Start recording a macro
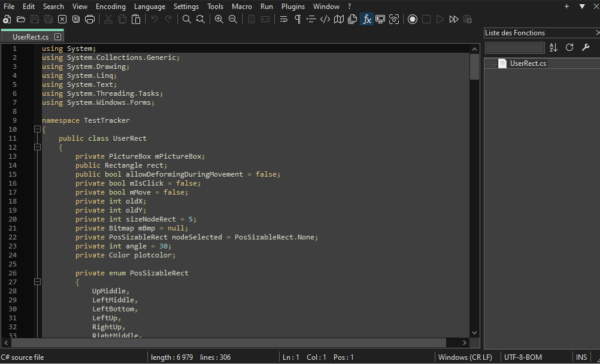This screenshot has height=364, width=600. tap(413, 19)
